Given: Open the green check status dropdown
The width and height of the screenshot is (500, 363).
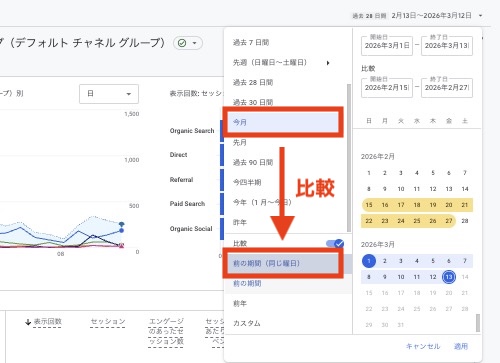Looking at the screenshot, I should [x=188, y=43].
